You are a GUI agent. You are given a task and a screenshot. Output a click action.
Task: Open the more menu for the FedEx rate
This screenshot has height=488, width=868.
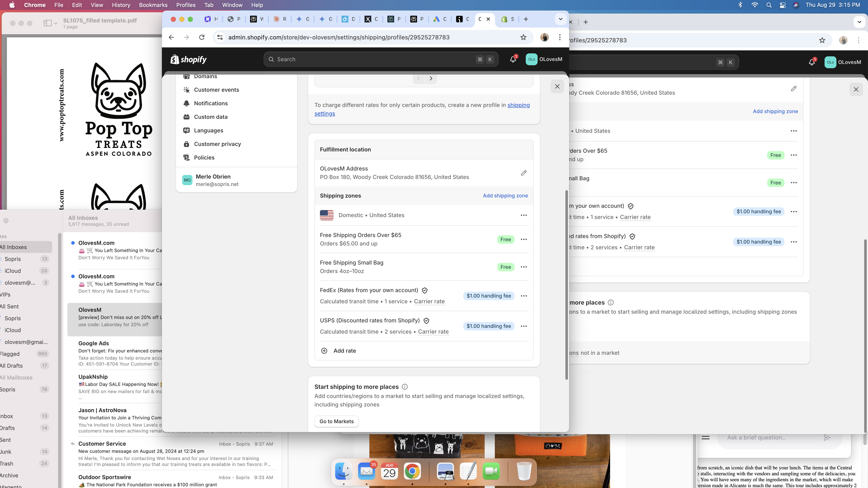tap(523, 296)
